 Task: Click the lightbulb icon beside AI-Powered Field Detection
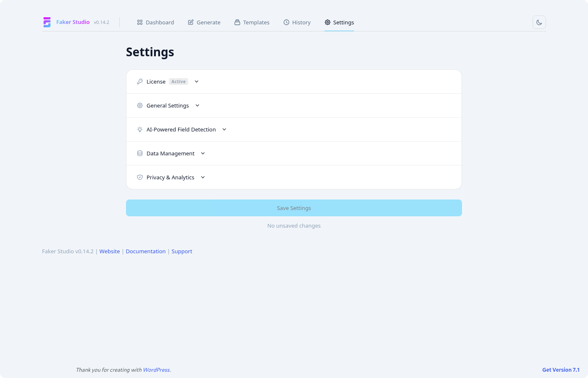[x=140, y=129]
